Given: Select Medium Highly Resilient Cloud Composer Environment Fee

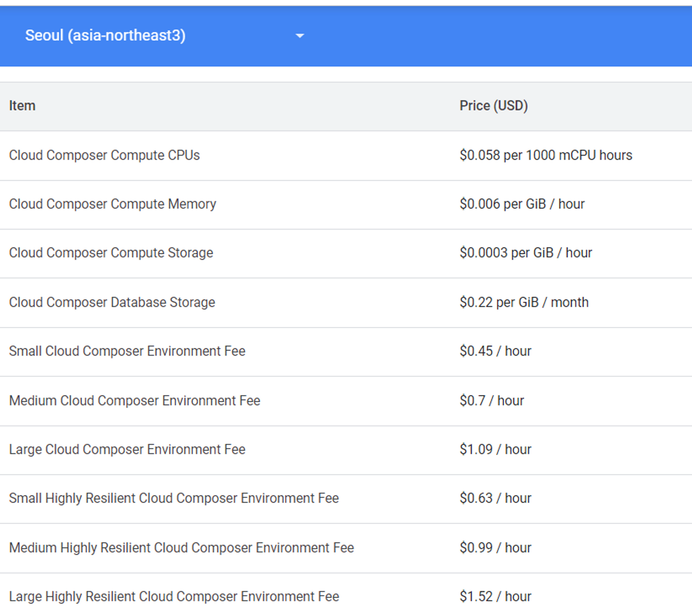Looking at the screenshot, I should pyautogui.click(x=181, y=548).
